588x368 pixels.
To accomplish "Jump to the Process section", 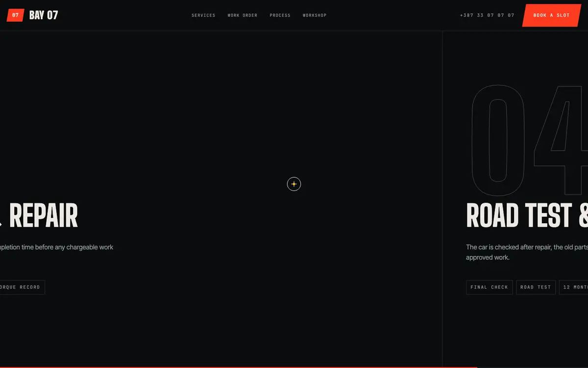I will point(280,15).
